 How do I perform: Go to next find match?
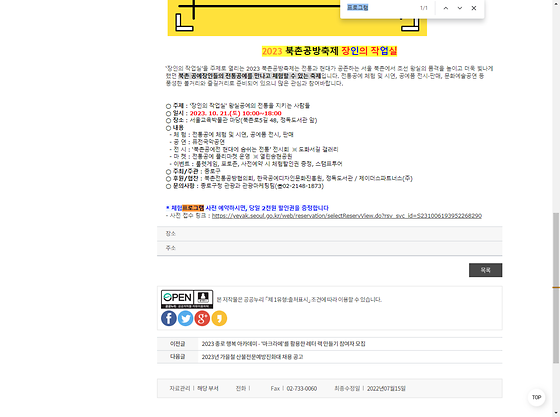(x=460, y=8)
